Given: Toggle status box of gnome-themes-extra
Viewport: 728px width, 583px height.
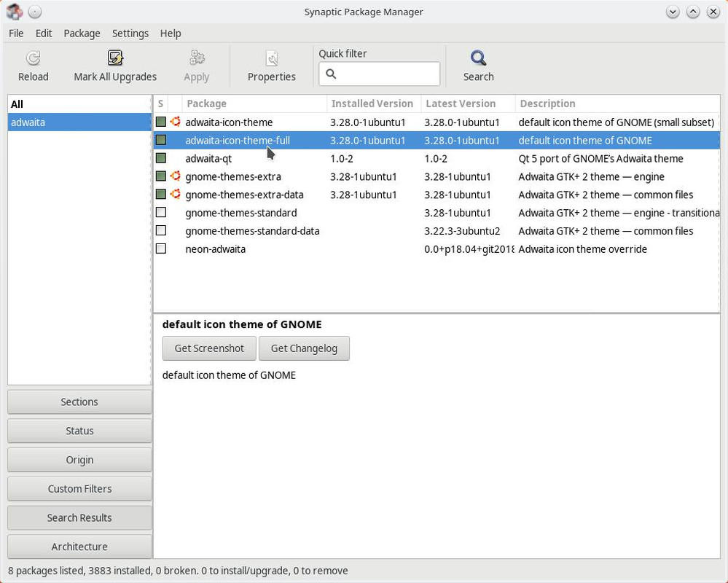Looking at the screenshot, I should [x=161, y=176].
